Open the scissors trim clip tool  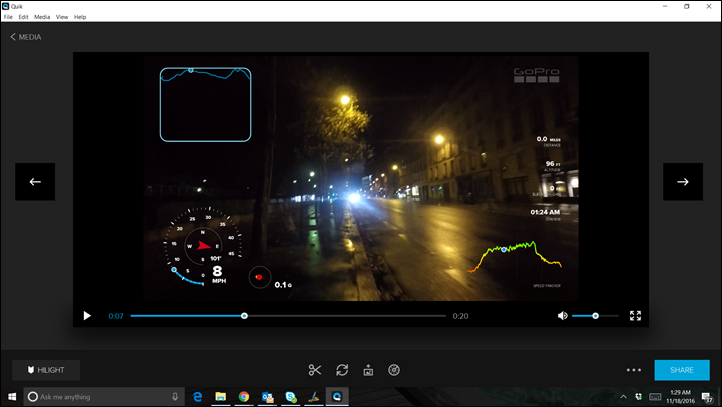click(315, 370)
